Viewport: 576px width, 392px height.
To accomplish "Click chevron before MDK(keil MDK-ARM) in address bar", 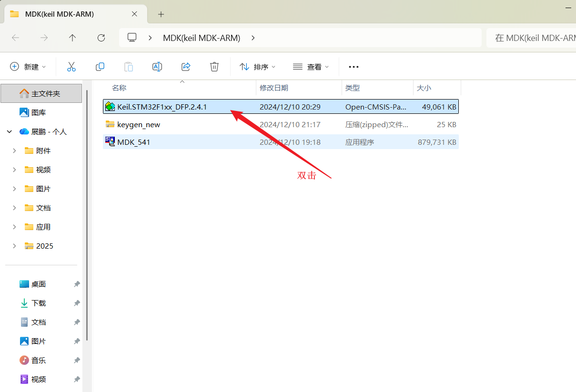I will (151, 38).
